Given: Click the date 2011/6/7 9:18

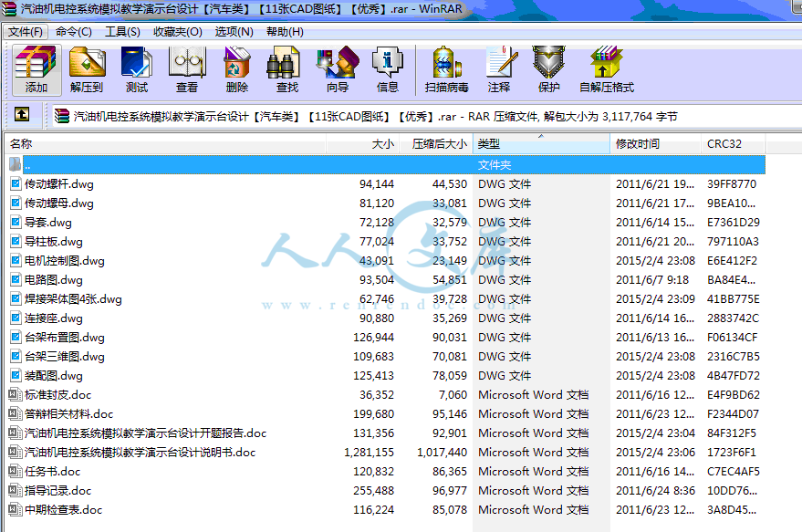Looking at the screenshot, I should point(652,280).
